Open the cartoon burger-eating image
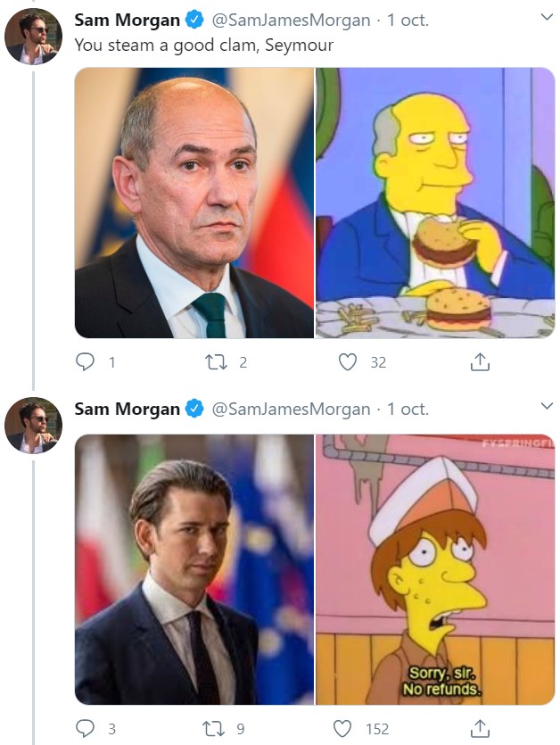Image resolution: width=560 pixels, height=745 pixels. 435,203
